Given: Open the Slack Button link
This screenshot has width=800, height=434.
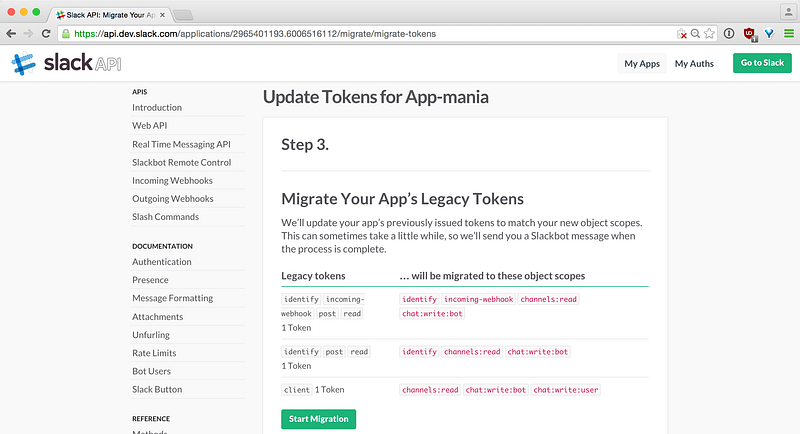Looking at the screenshot, I should pyautogui.click(x=157, y=389).
